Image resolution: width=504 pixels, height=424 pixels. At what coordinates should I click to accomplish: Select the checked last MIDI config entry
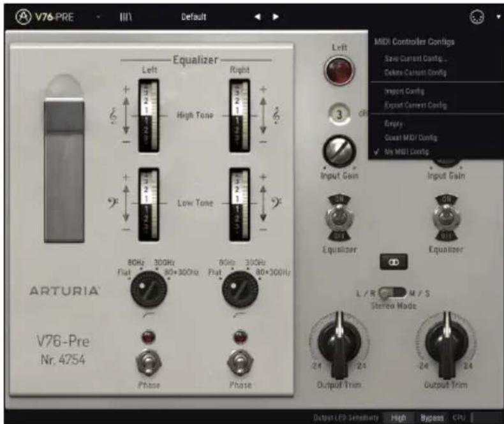[x=406, y=152]
